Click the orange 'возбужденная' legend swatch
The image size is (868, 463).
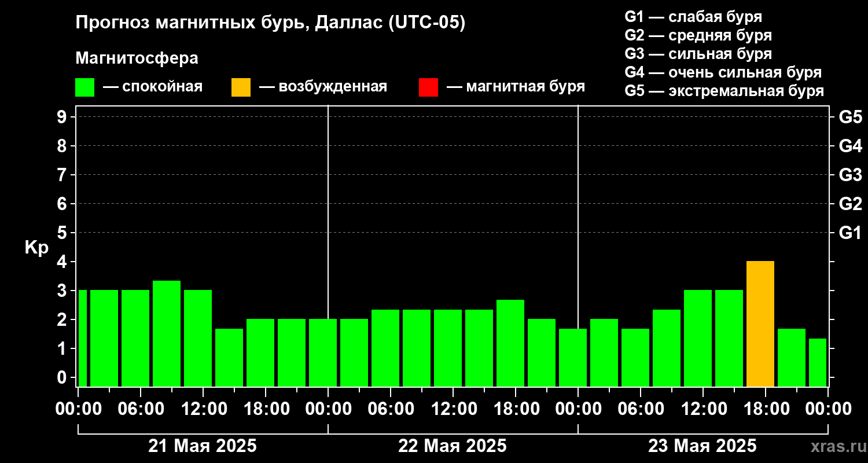tap(241, 87)
